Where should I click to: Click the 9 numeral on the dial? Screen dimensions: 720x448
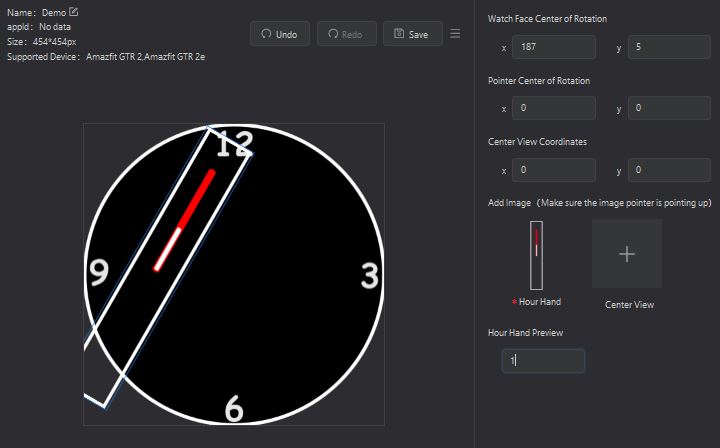pyautogui.click(x=99, y=272)
